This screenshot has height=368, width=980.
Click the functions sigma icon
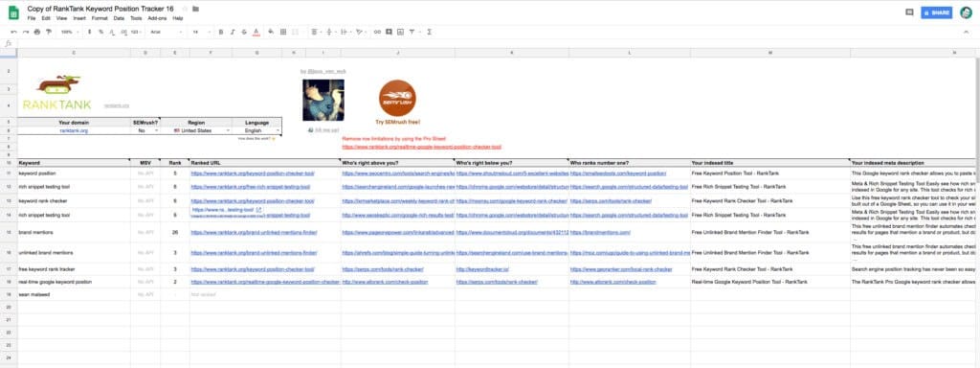pyautogui.click(x=430, y=32)
